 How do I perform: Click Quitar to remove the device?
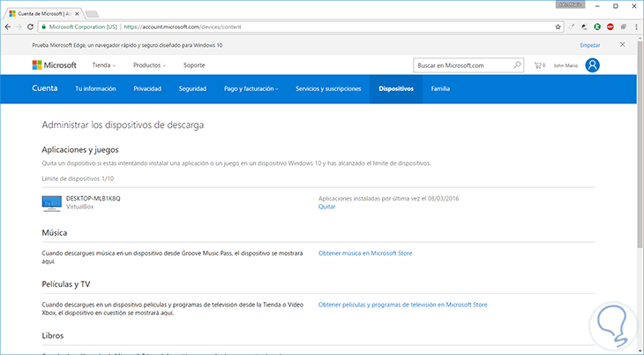click(x=326, y=207)
